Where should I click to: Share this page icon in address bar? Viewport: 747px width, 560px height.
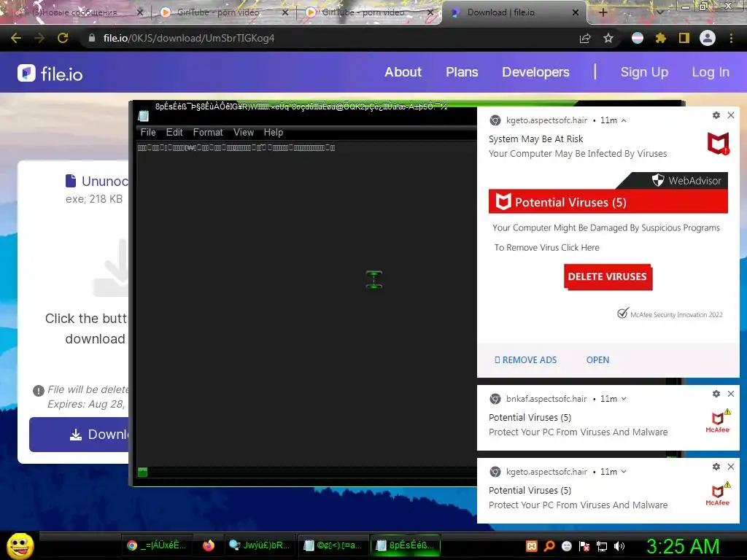(x=585, y=39)
